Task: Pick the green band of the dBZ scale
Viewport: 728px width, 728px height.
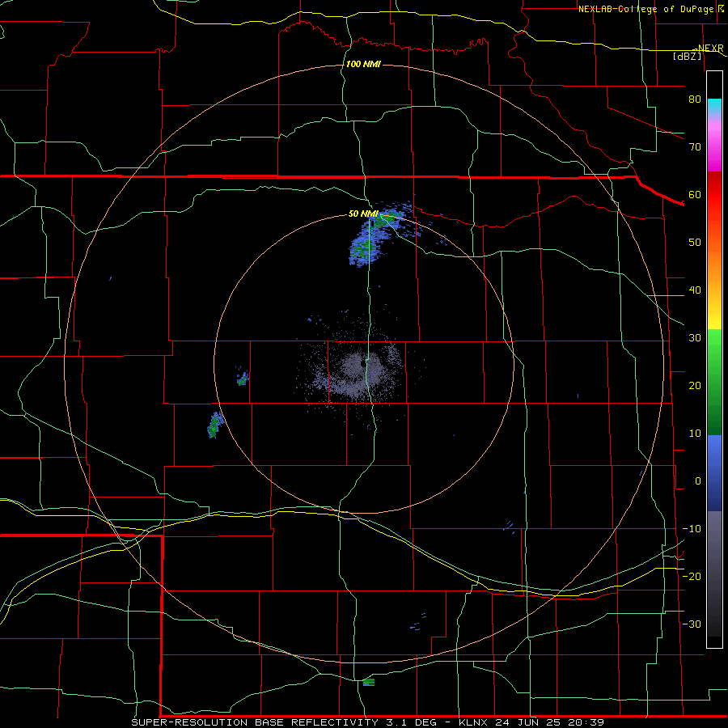Action: (714, 382)
